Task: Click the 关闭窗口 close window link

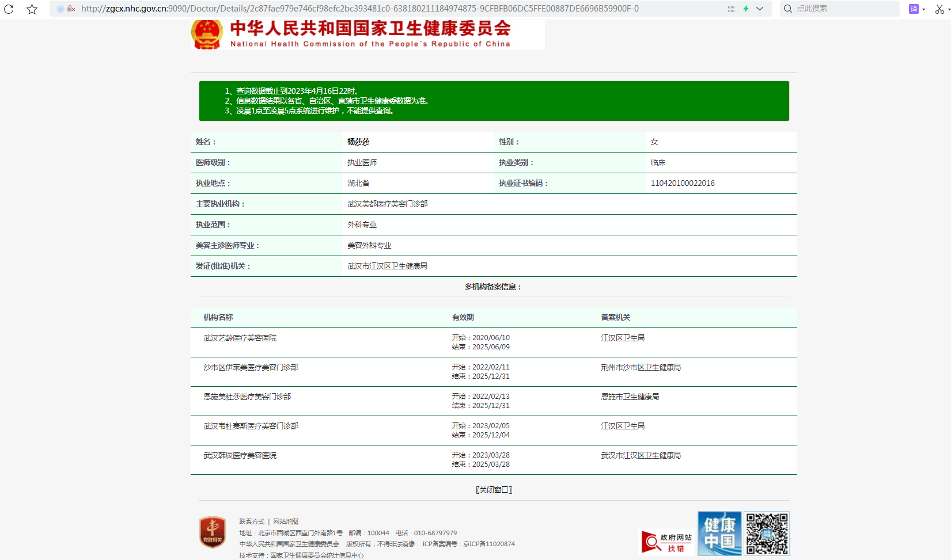Action: (494, 490)
